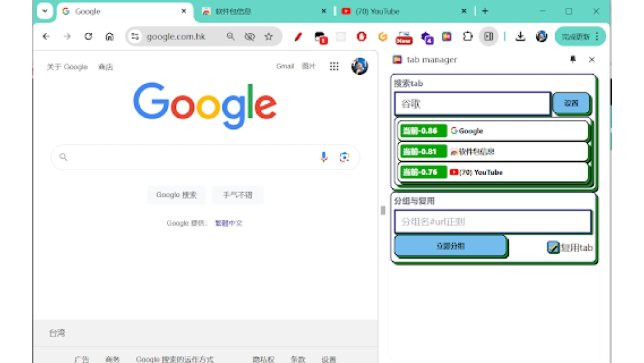Close the tab manager side panel
644x363 pixels.
point(592,59)
